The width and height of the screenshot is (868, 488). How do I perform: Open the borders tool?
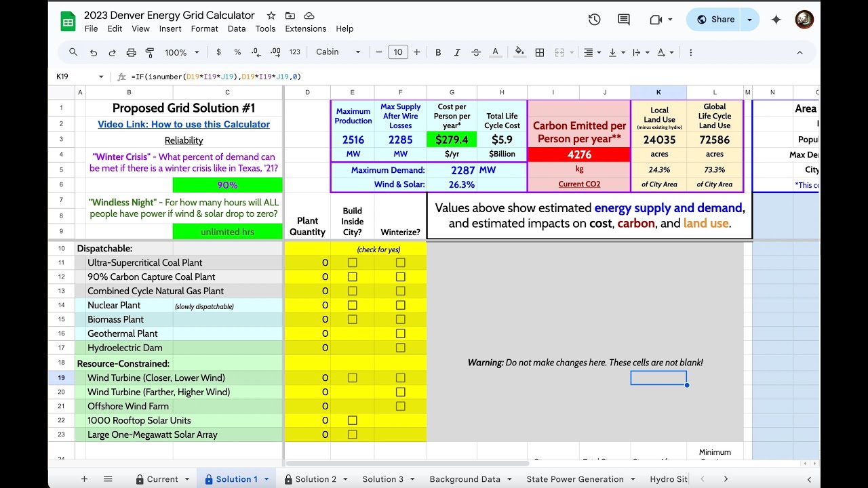click(540, 52)
